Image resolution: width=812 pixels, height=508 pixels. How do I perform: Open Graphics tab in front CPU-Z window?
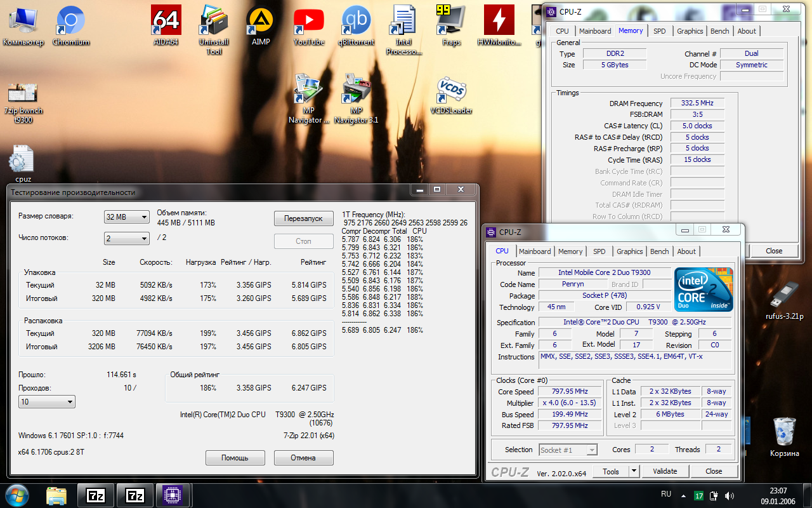[629, 251]
